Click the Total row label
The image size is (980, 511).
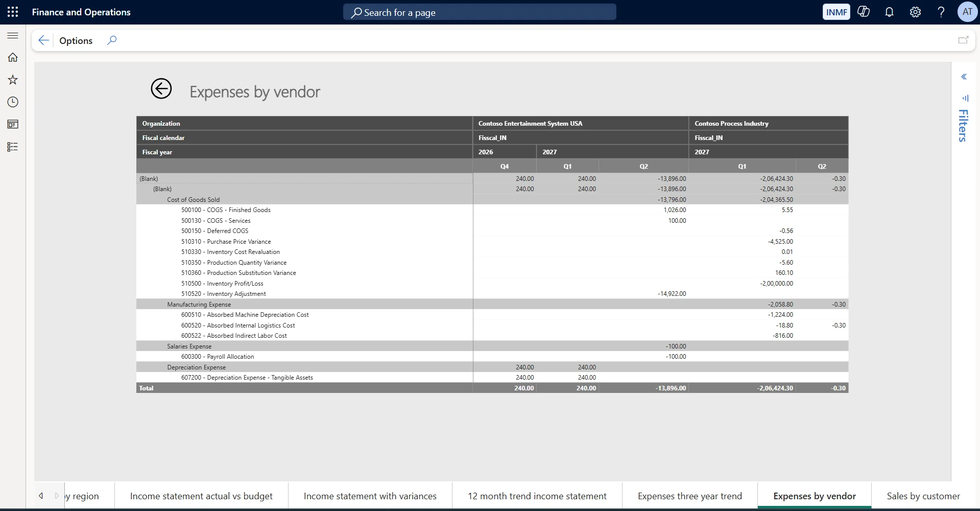pyautogui.click(x=146, y=388)
